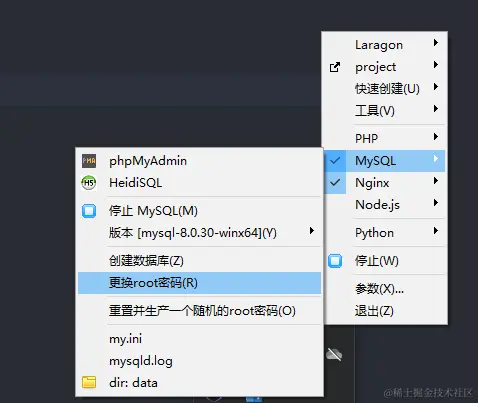
Task: Expand the project submenu arrow
Action: coord(436,65)
